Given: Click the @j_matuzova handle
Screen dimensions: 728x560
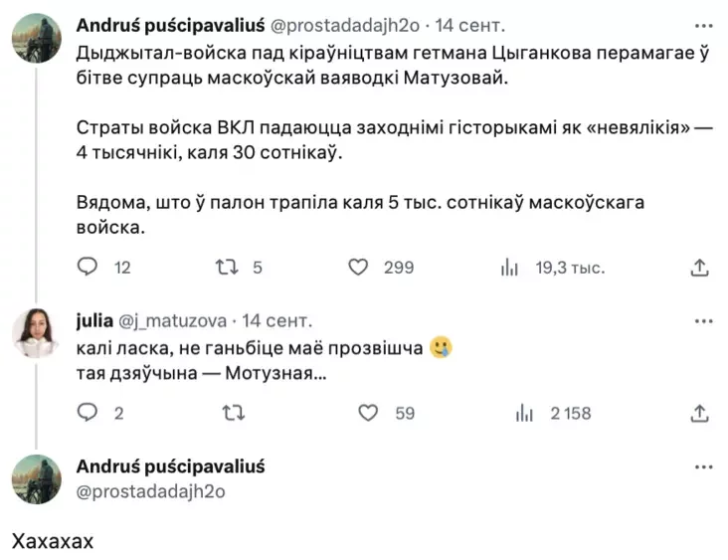Looking at the screenshot, I should coord(173,321).
